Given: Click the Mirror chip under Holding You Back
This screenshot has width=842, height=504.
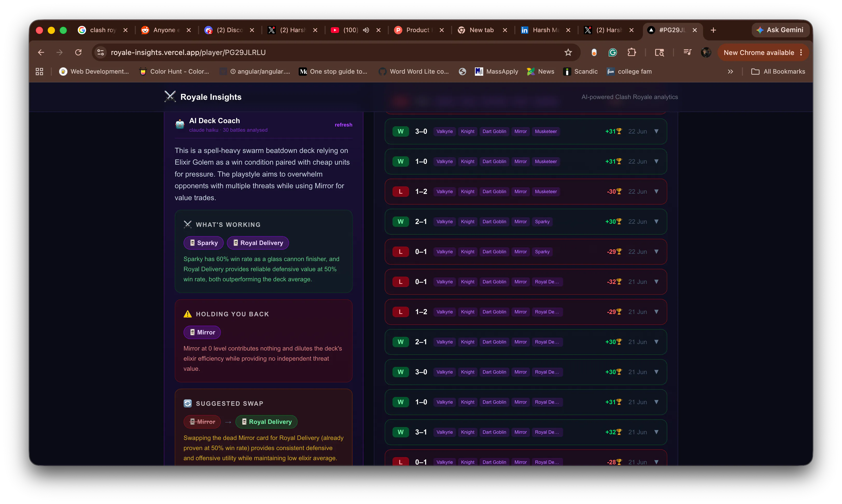Looking at the screenshot, I should 202,332.
